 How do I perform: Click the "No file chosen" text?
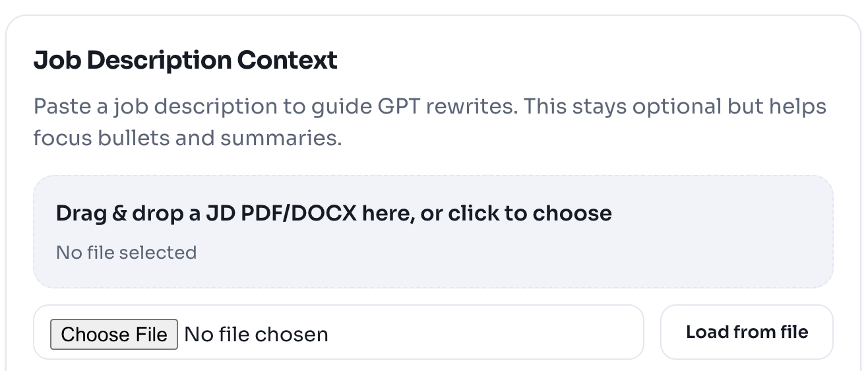[x=256, y=334]
